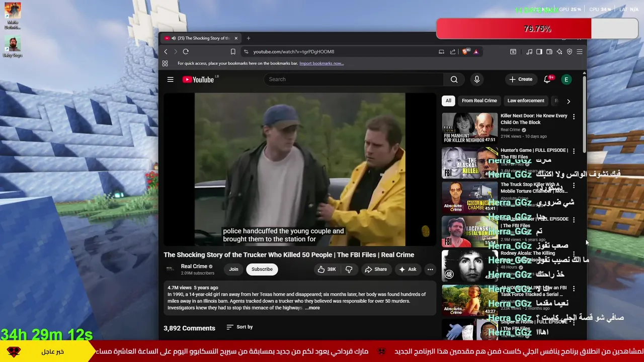Close the Shocking Story YouTube tab
This screenshot has width=644, height=362.
[x=236, y=38]
